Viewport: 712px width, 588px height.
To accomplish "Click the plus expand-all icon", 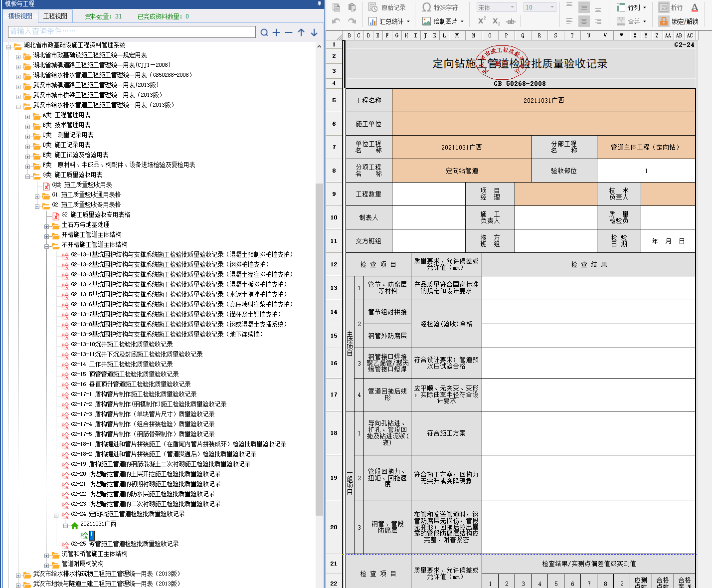I will click(x=276, y=32).
